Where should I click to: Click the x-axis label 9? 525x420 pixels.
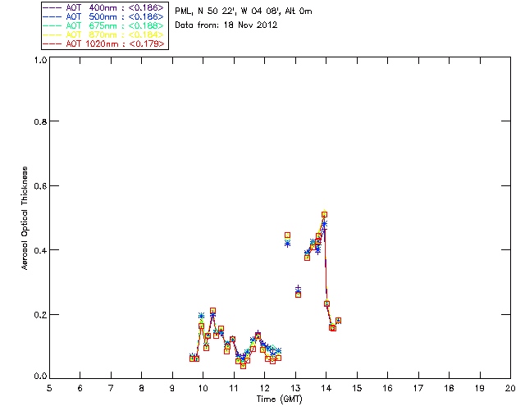click(172, 388)
